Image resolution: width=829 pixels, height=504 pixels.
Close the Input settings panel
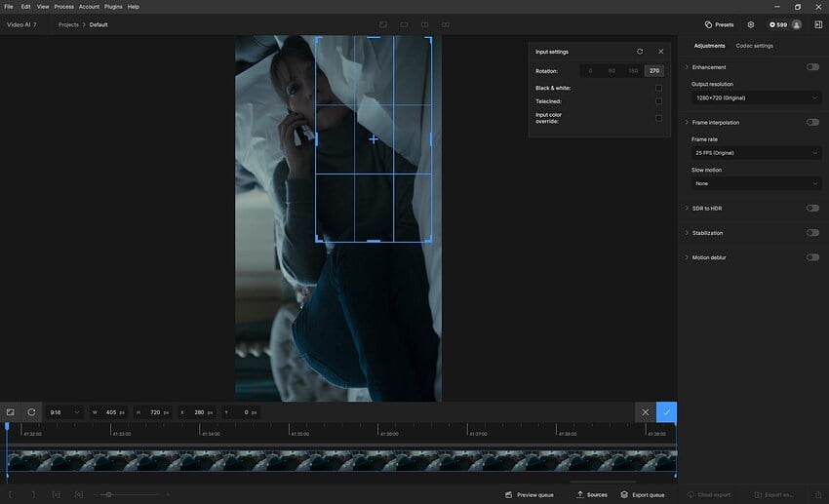[x=660, y=52]
